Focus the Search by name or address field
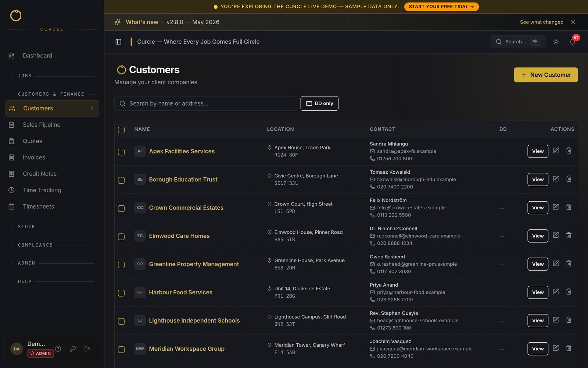The height and width of the screenshot is (368, 588). pos(205,103)
